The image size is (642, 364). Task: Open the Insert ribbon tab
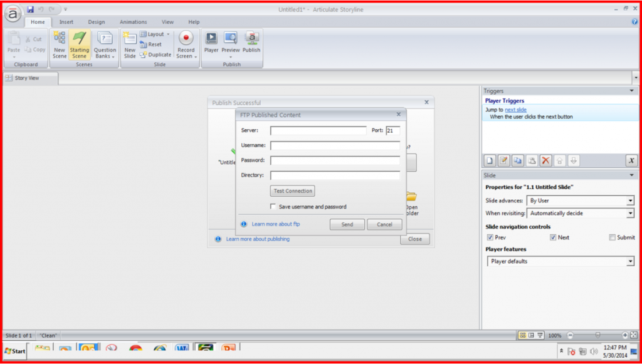tap(66, 22)
